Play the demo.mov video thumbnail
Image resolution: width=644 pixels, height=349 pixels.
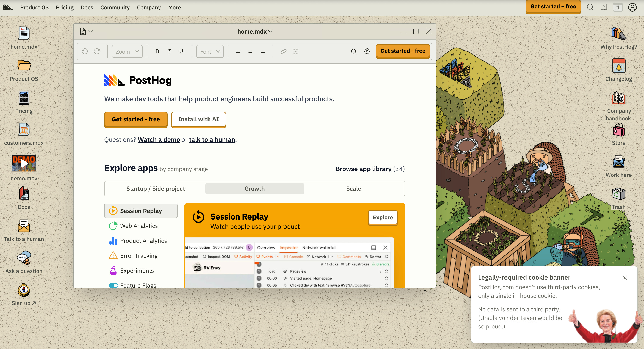24,163
